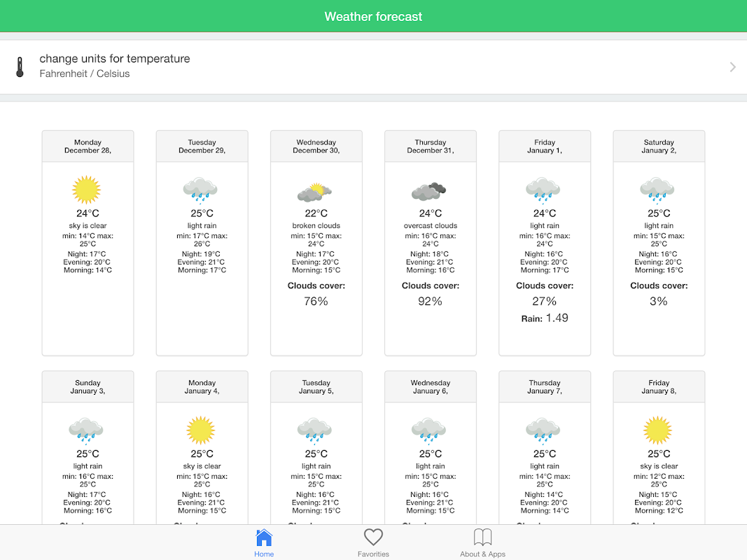Click the 22°C temperature on December 30
Viewport: 747px width, 560px height.
pyautogui.click(x=316, y=213)
